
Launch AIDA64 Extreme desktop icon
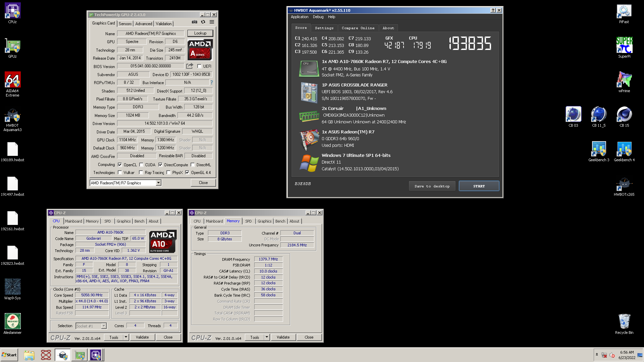coord(12,84)
